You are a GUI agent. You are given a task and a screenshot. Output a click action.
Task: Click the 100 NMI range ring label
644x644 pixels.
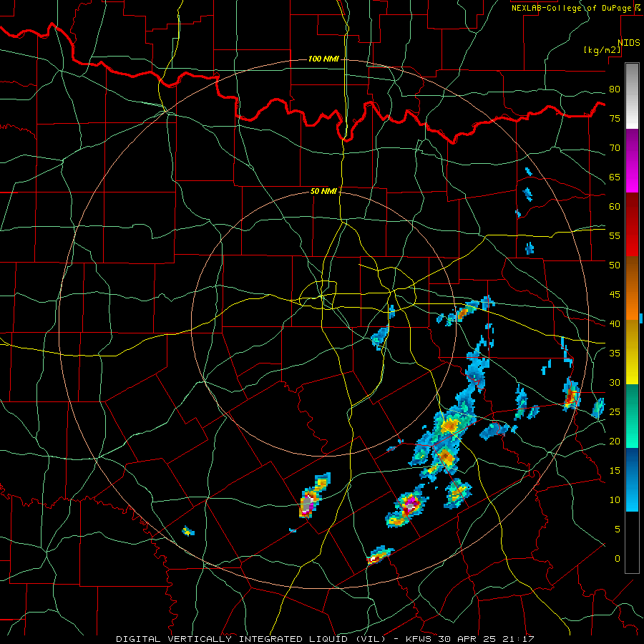[323, 59]
